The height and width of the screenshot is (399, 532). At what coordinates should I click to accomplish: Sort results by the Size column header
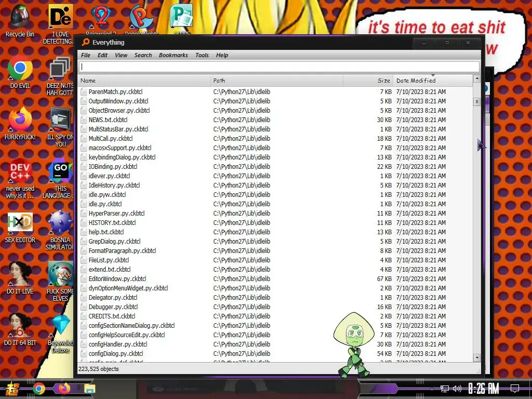[x=368, y=81]
